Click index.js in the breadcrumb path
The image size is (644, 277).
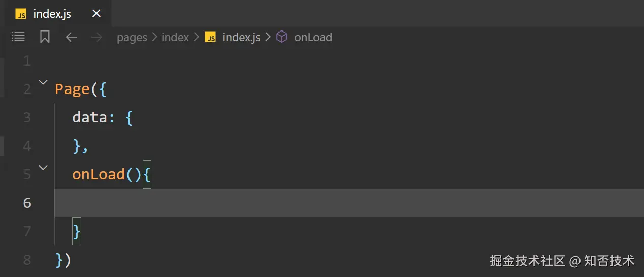(x=241, y=37)
